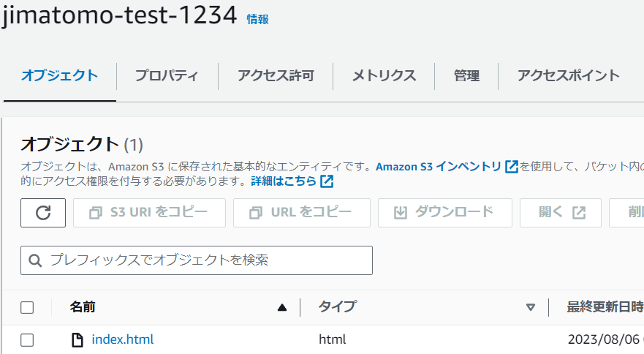This screenshot has width=644, height=354.
Task: Toggle the select-all checkbox in table header
Action: (x=27, y=307)
